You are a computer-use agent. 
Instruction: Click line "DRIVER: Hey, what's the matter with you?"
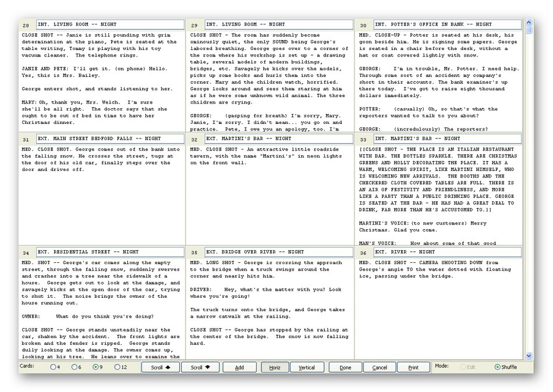pyautogui.click(x=265, y=290)
